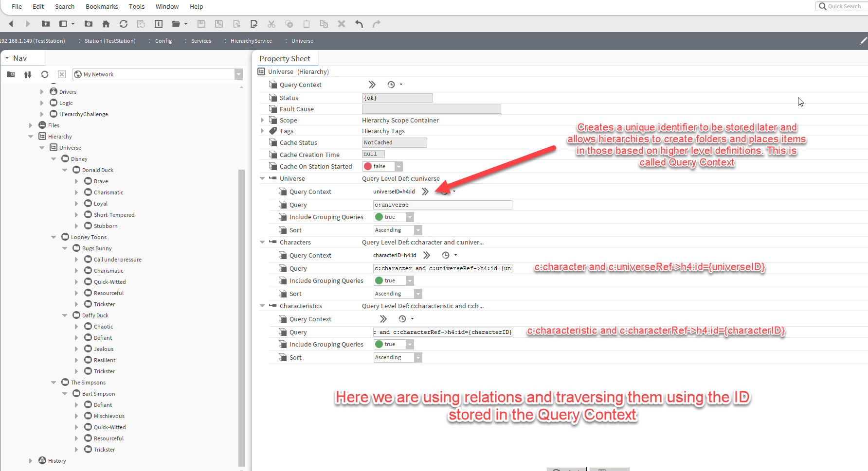The image size is (868, 471).
Task: Toggle Cache On Station Started false value
Action: click(x=382, y=166)
